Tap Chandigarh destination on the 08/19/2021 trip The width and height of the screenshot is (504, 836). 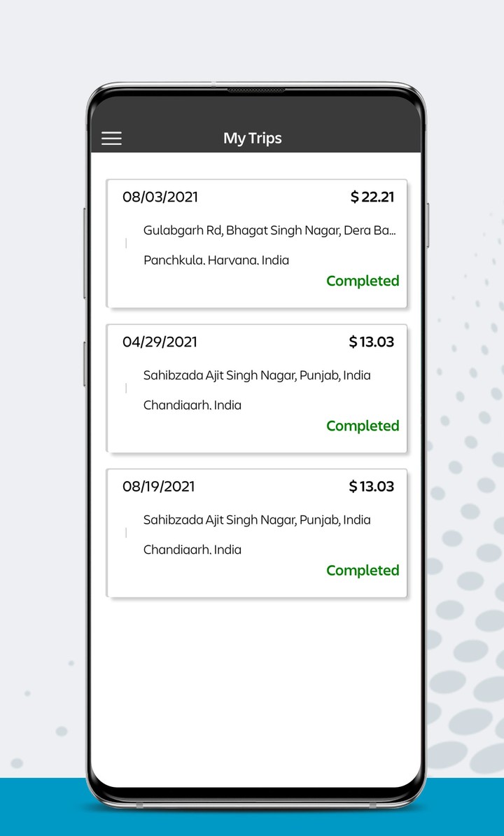point(192,550)
